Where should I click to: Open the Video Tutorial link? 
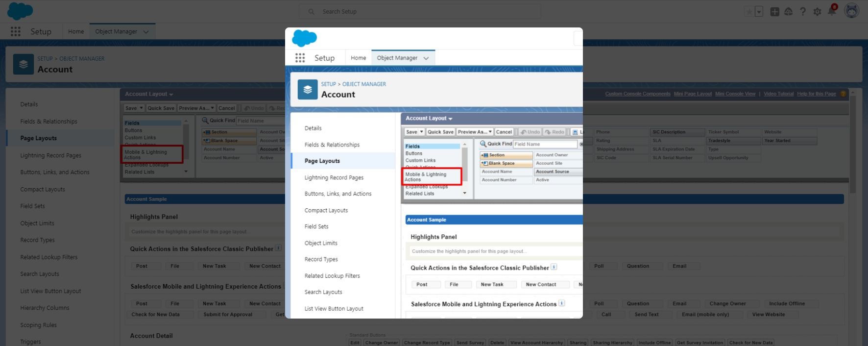coord(778,94)
